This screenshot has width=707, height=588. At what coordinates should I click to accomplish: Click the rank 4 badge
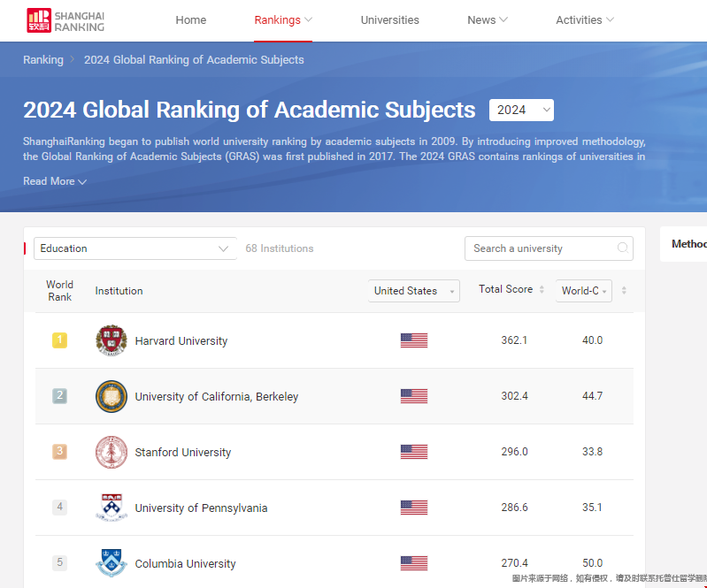59,507
